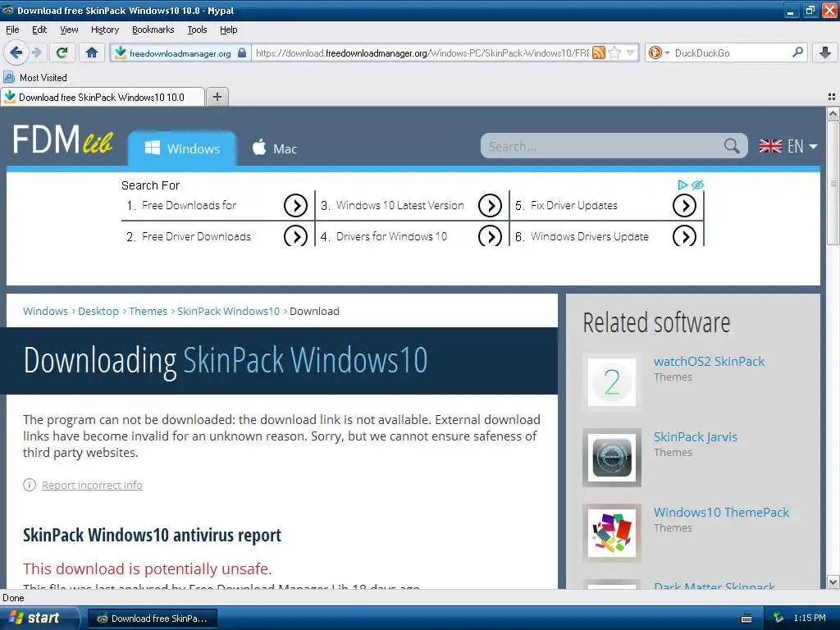This screenshot has width=840, height=630.
Task: Click the browser Back arrow button
Action: [16, 52]
